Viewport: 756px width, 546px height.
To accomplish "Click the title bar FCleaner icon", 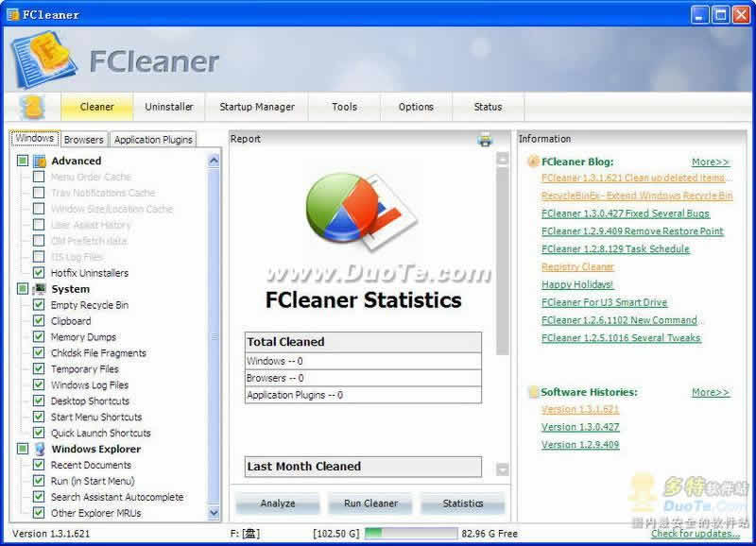I will click(13, 15).
